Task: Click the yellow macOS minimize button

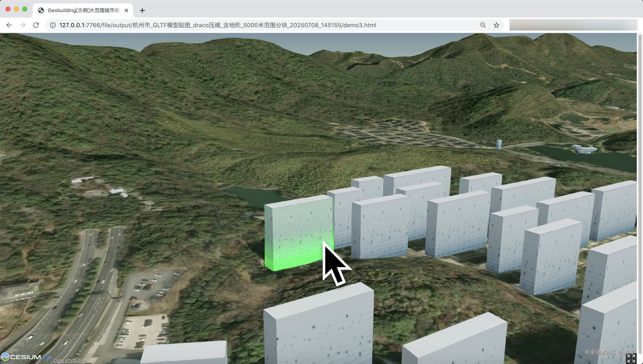Action: [x=16, y=9]
